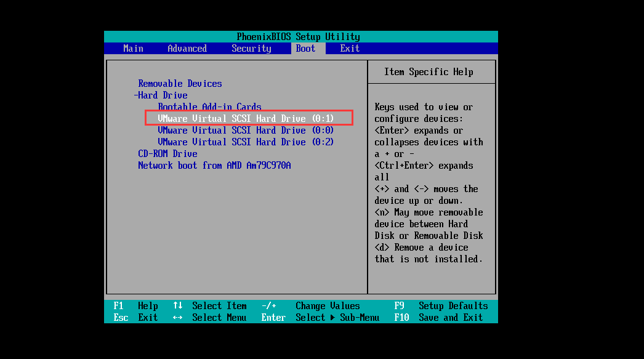Select Network boot from AMD Am79C970A
This screenshot has width=644, height=359.
click(x=214, y=166)
